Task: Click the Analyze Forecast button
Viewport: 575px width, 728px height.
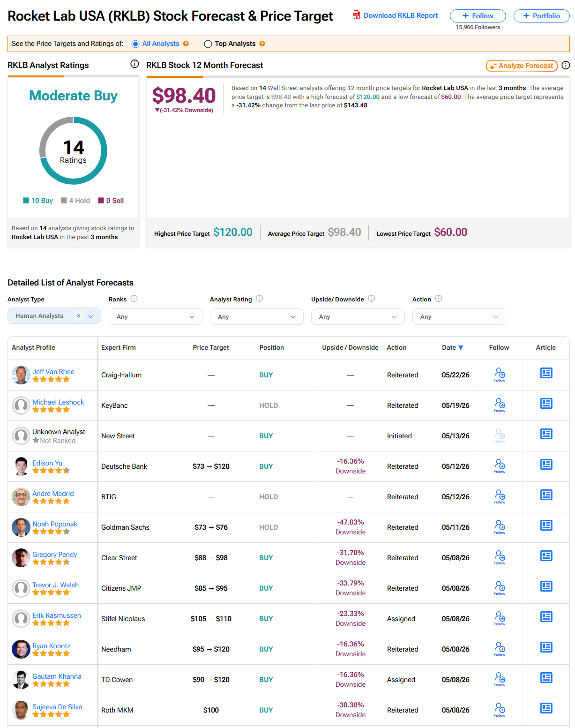Action: (522, 66)
